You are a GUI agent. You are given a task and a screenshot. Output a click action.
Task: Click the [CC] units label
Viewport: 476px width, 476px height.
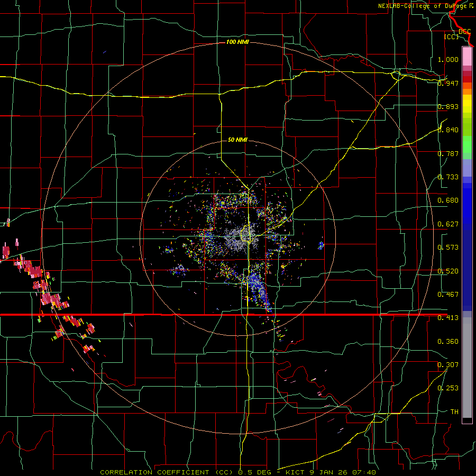452,36
